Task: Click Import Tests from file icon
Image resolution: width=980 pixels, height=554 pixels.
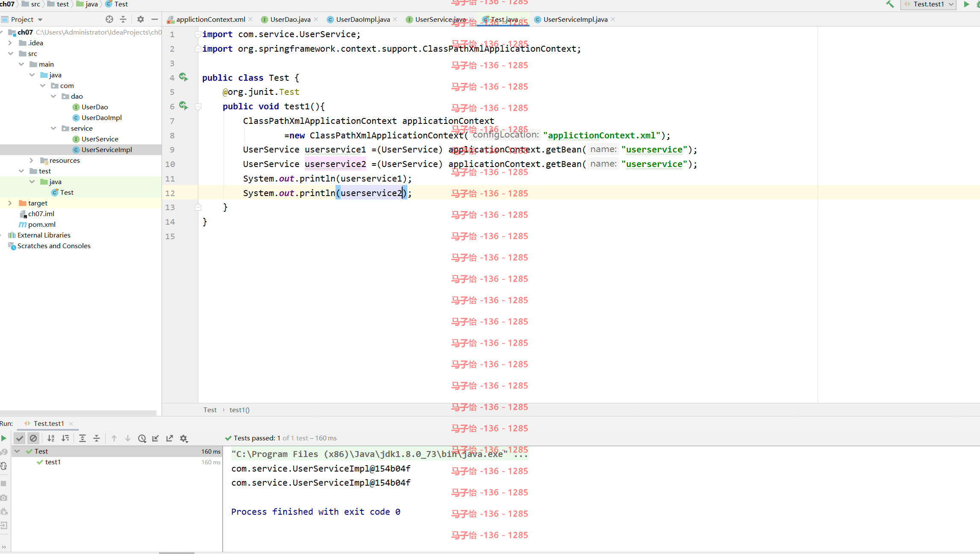Action: click(x=156, y=438)
